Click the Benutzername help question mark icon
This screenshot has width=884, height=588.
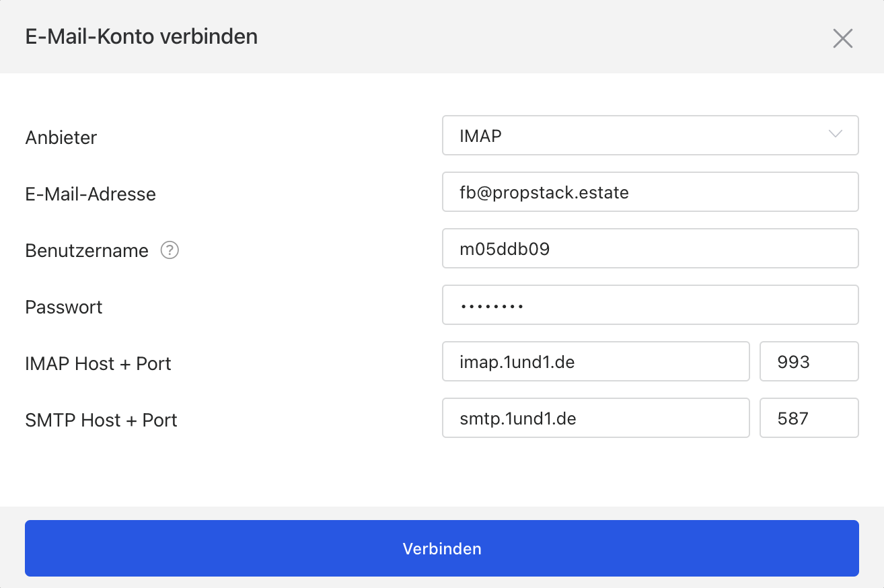[x=170, y=250]
